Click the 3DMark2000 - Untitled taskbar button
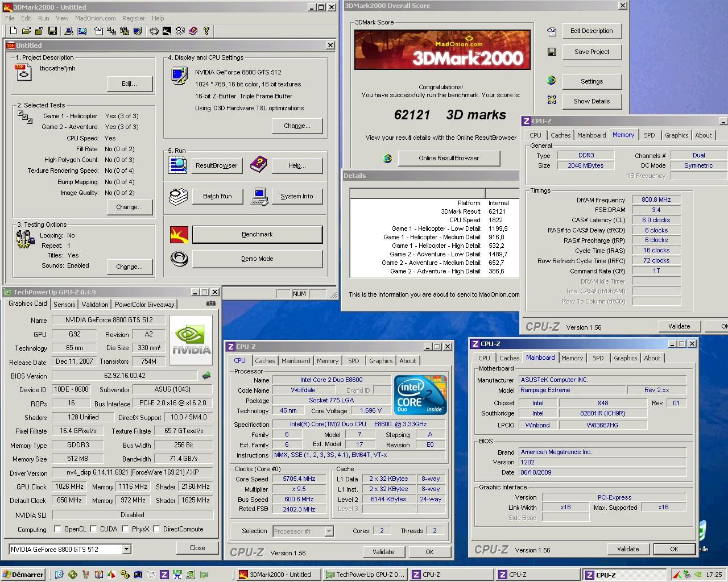Image resolution: width=728 pixels, height=582 pixels. pos(278,575)
